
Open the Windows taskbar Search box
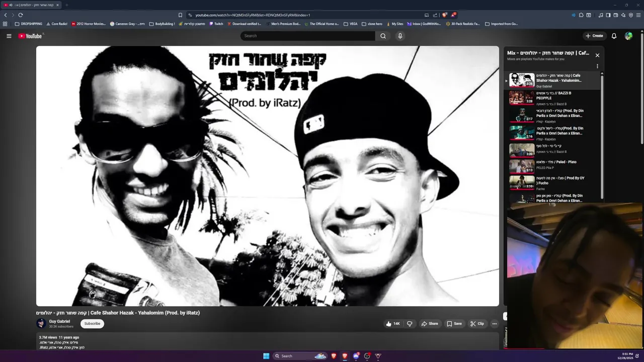(x=300, y=356)
